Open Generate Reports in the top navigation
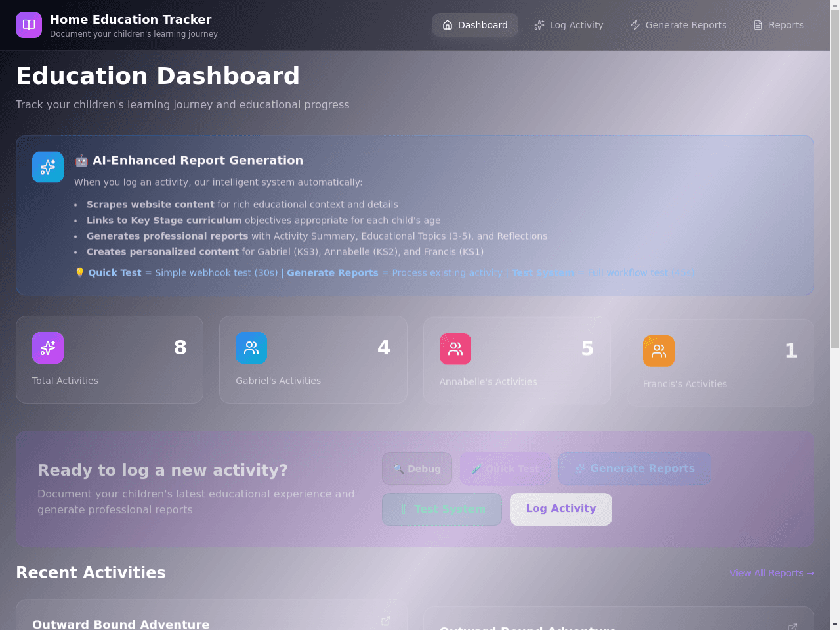The image size is (840, 630). click(x=679, y=25)
